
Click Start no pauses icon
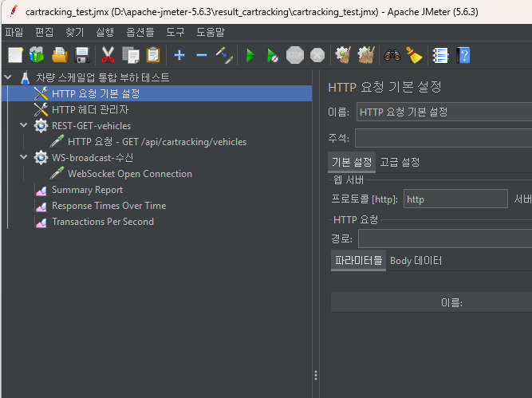273,55
